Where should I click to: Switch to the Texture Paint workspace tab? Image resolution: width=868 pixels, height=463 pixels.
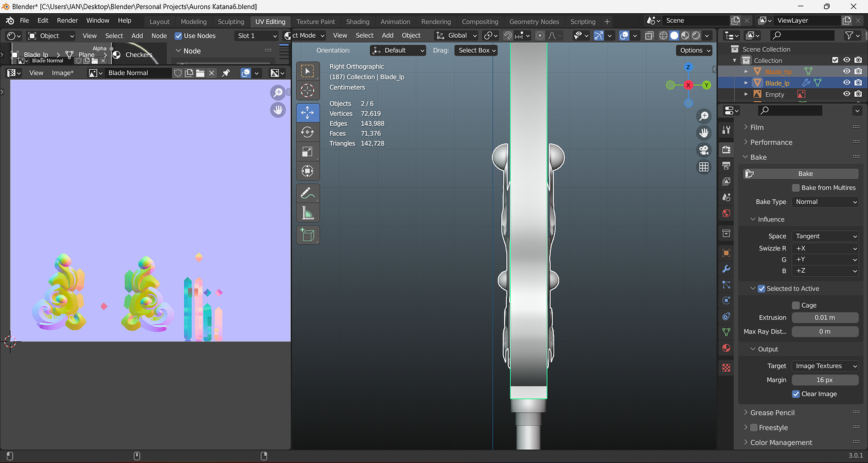[x=316, y=21]
